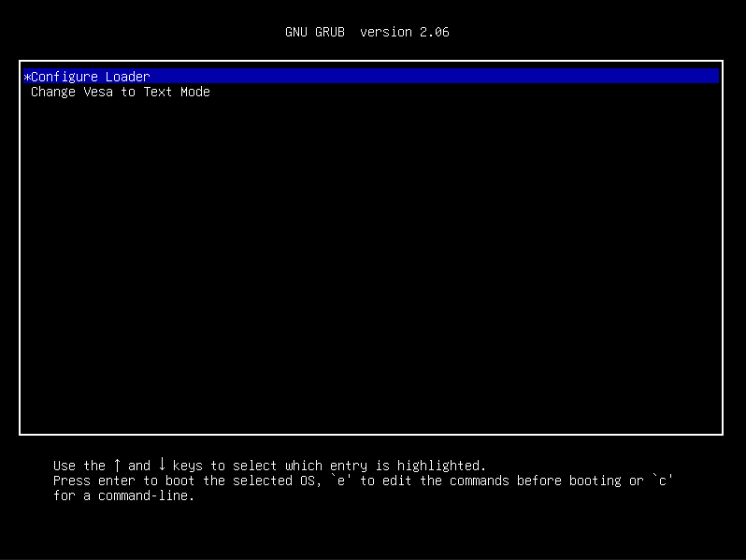
Task: Click the word "Vesa" in second entry
Action: point(98,92)
